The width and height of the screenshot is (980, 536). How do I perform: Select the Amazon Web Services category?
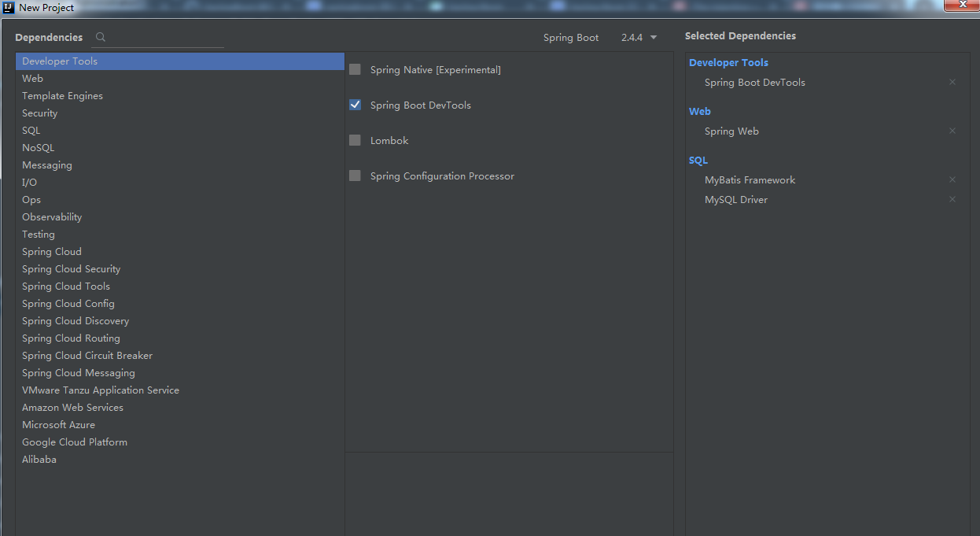(x=180, y=407)
